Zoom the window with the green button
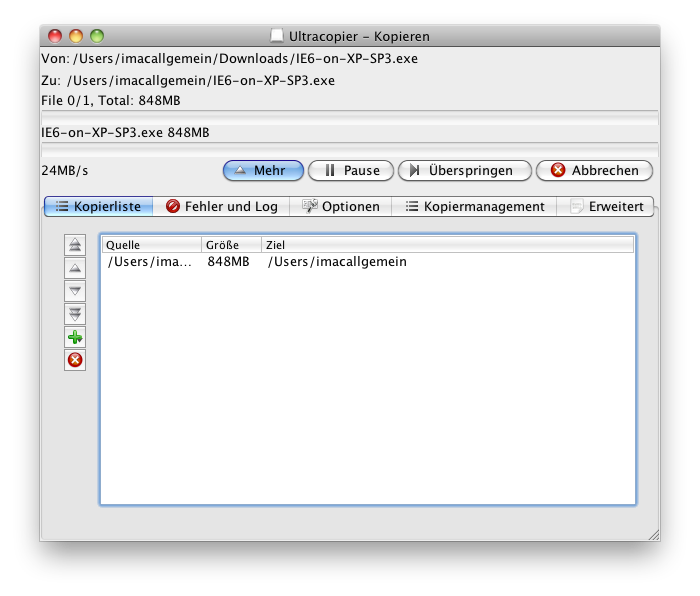Image resolution: width=700 pixels, height=596 pixels. [97, 36]
